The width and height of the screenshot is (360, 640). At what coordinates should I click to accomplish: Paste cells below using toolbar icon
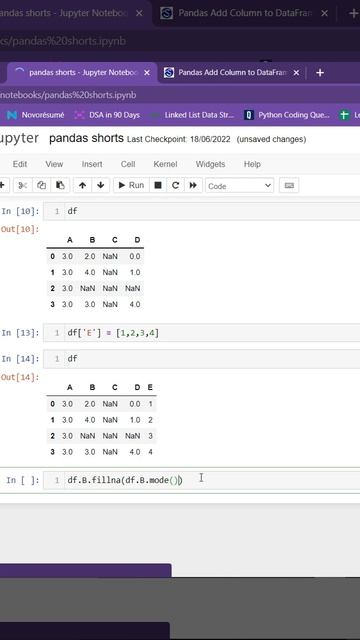click(x=60, y=185)
